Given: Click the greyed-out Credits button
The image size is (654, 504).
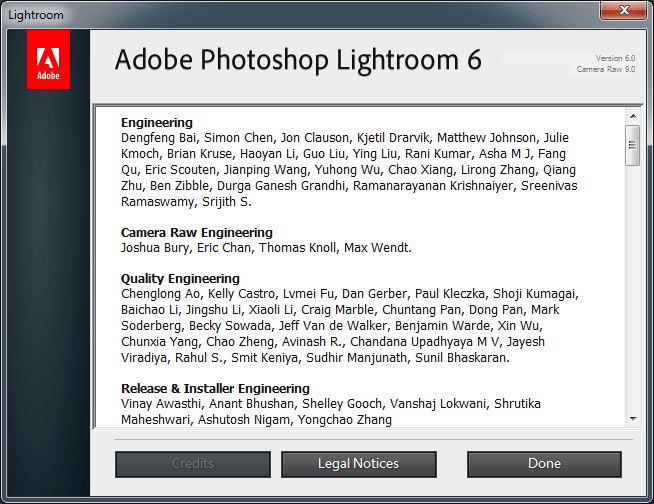Looking at the screenshot, I should click(x=193, y=464).
